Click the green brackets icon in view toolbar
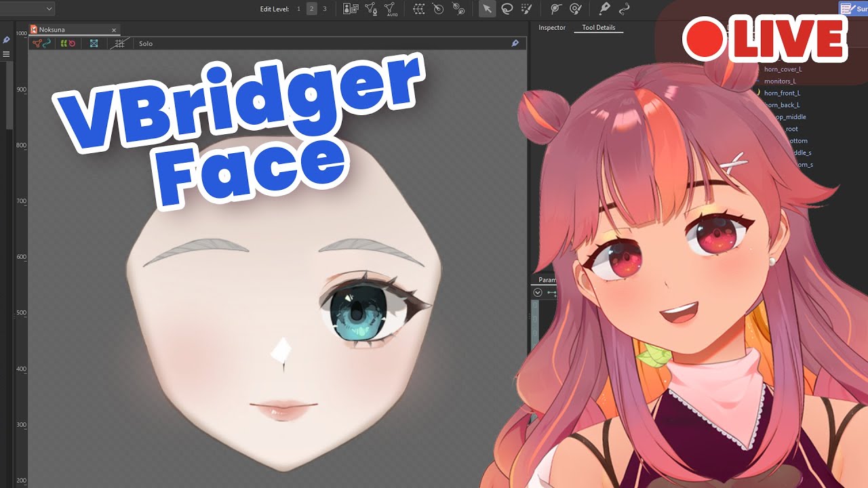The width and height of the screenshot is (868, 488). coord(63,43)
